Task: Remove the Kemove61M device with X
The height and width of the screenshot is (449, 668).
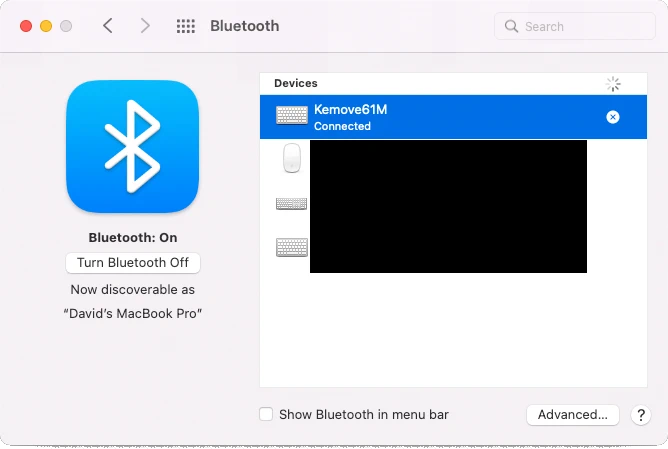Action: point(613,117)
